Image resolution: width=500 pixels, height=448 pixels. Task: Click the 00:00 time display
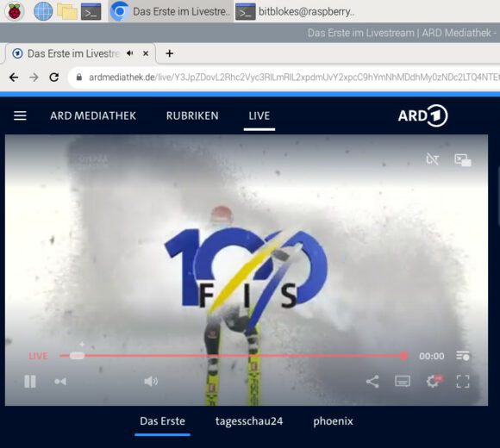point(431,356)
